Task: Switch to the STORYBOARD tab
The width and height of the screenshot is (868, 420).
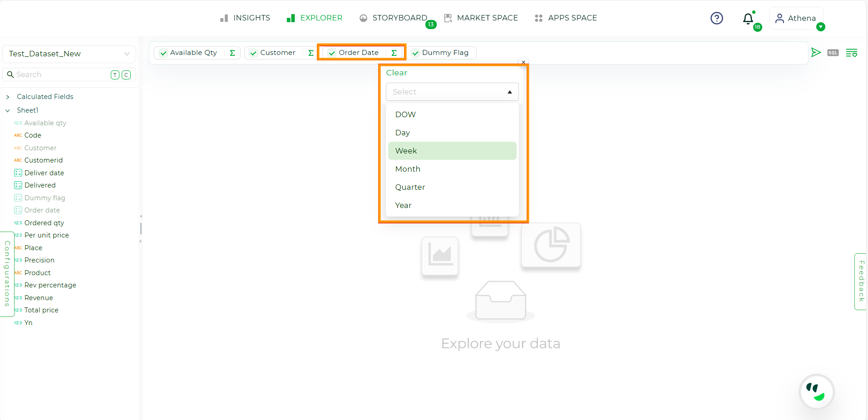Action: pos(399,18)
